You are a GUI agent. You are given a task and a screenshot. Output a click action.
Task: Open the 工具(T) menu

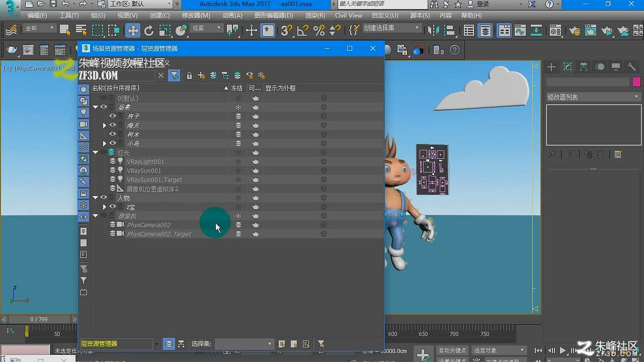pos(69,16)
